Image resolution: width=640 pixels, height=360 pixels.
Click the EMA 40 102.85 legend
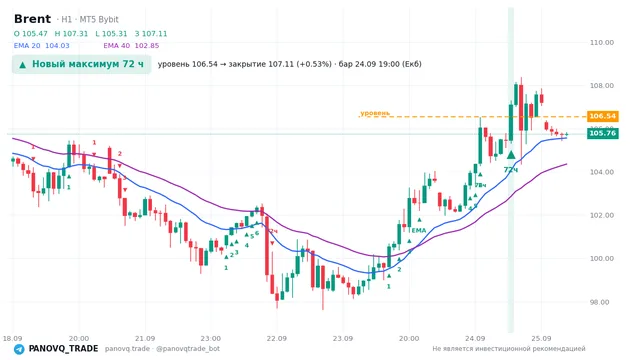pos(131,46)
